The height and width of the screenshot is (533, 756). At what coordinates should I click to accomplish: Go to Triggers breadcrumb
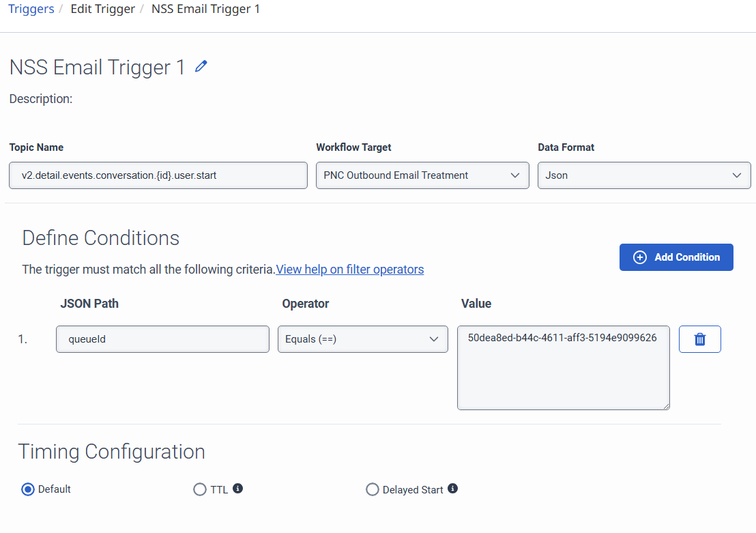[31, 10]
